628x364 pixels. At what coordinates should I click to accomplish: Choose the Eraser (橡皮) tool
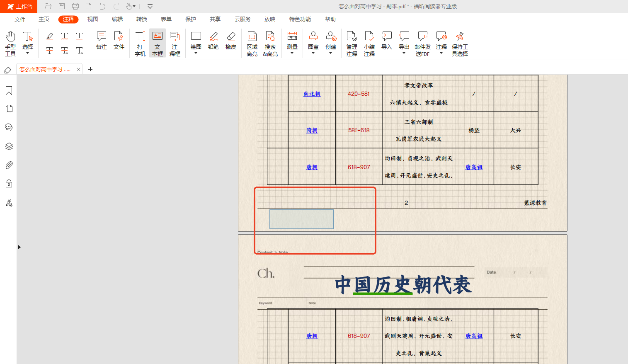click(231, 41)
